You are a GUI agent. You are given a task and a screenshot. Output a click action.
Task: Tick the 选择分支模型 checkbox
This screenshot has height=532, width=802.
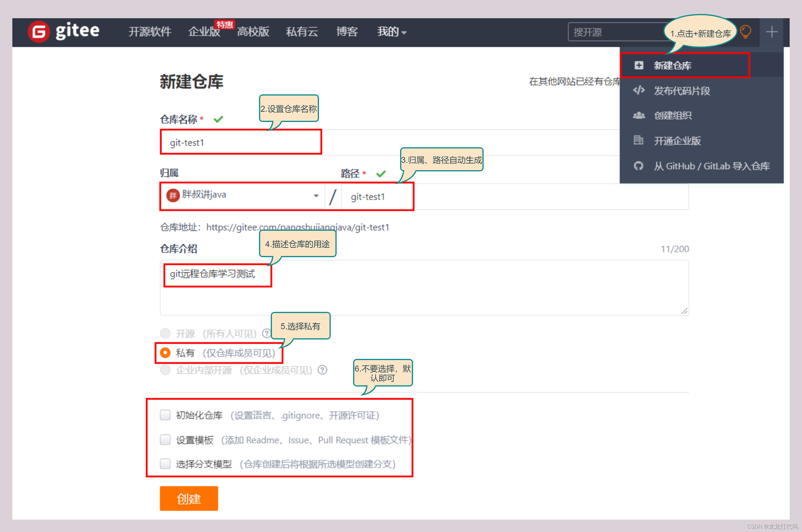(165, 464)
